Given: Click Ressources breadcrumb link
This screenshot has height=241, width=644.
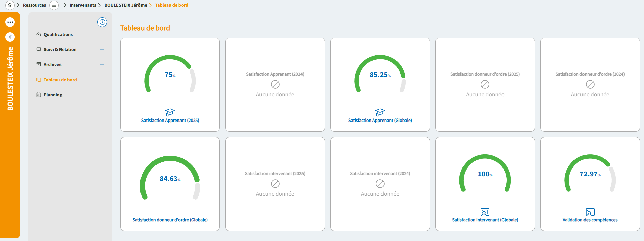Looking at the screenshot, I should pos(34,5).
